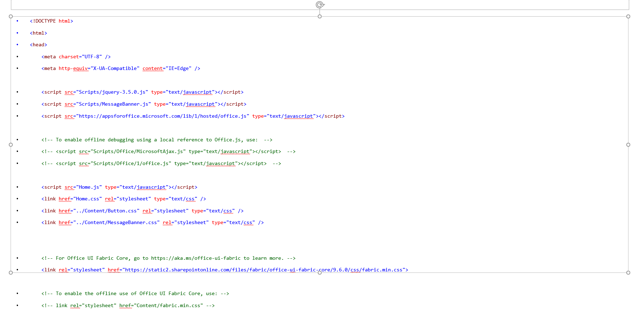
Task: Click the Home.js script line
Action: point(119,187)
